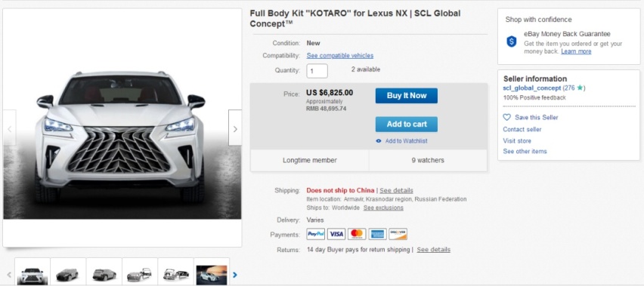Open See compatible vehicles link
The width and height of the screenshot is (644, 286).
pyautogui.click(x=339, y=55)
